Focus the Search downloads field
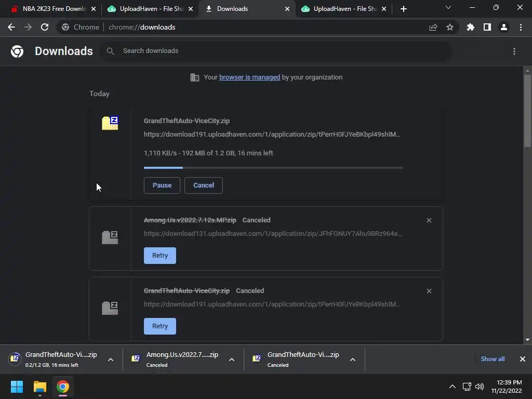532x399 pixels. (275, 51)
